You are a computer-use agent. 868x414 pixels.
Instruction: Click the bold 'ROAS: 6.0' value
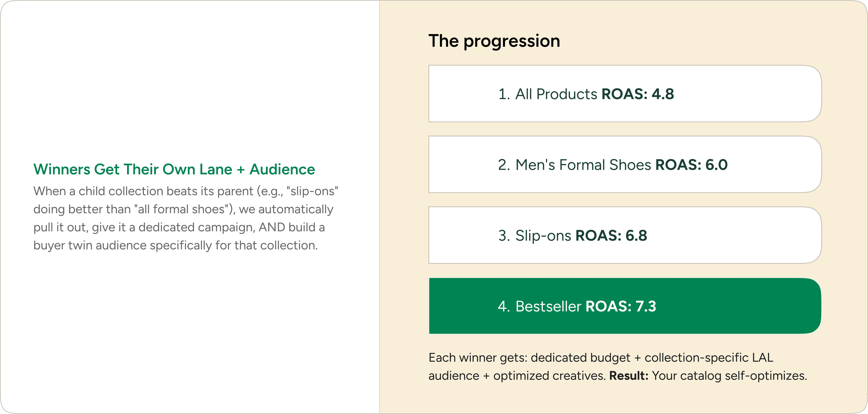tap(691, 165)
